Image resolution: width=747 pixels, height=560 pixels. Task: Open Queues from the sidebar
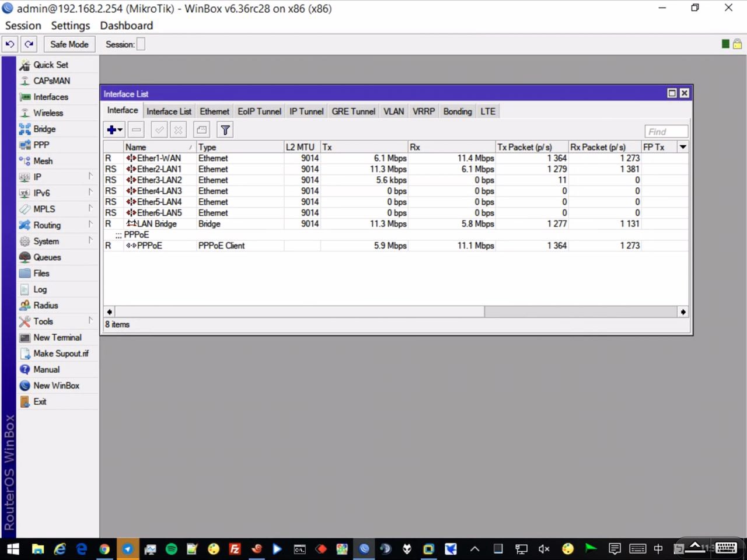coord(47,257)
